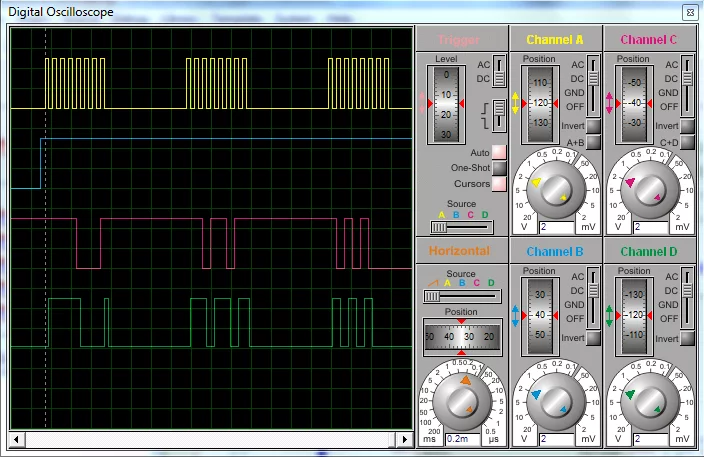Click the Horizontal Source selector slider
This screenshot has height=457, width=704.
pyautogui.click(x=432, y=296)
